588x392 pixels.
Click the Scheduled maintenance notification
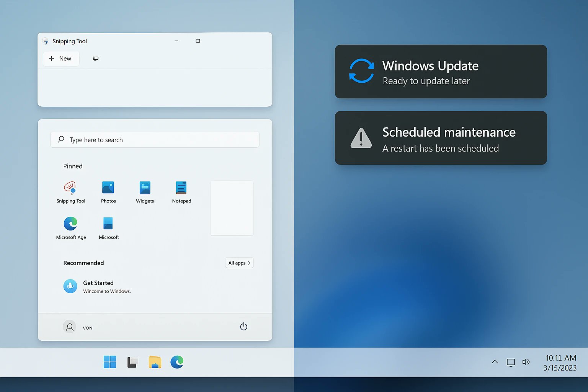pos(441,138)
